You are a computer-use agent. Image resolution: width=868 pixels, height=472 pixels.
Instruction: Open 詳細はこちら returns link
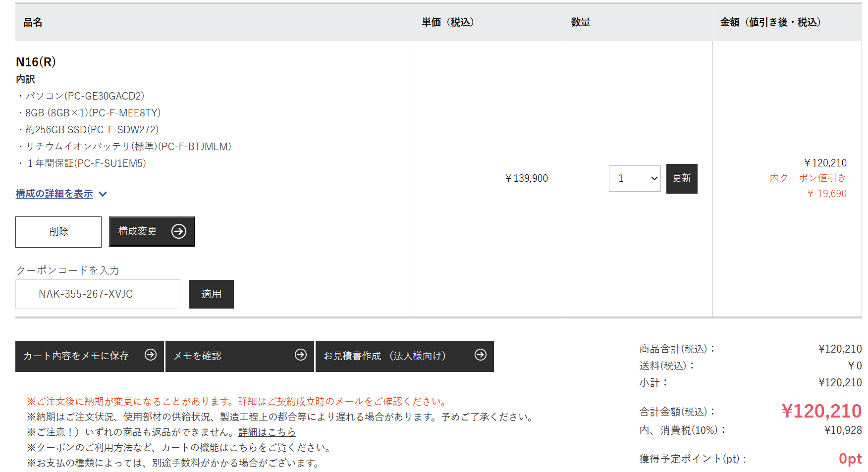267,432
